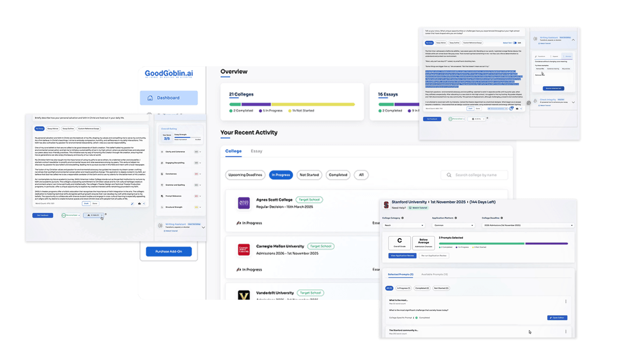The width and height of the screenshot is (644, 362).
Task: Open the College Category dropdown showing Reach
Action: pyautogui.click(x=404, y=225)
